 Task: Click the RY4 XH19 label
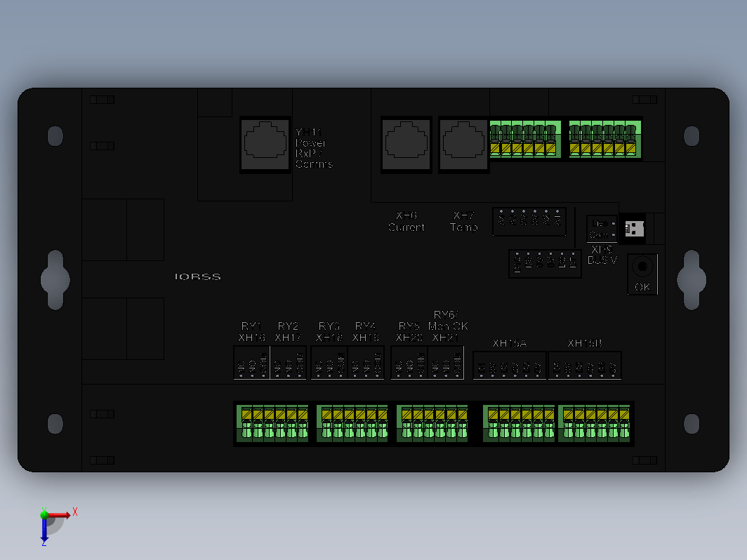pyautogui.click(x=365, y=332)
